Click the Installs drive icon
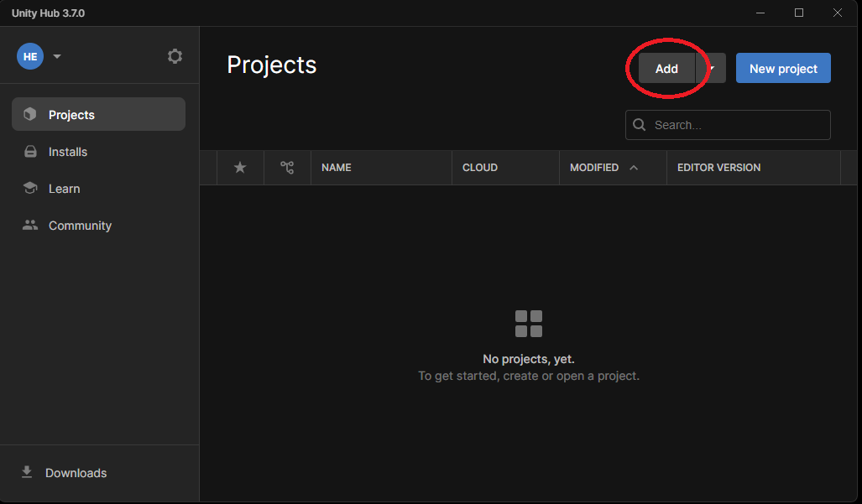862x504 pixels. [30, 152]
